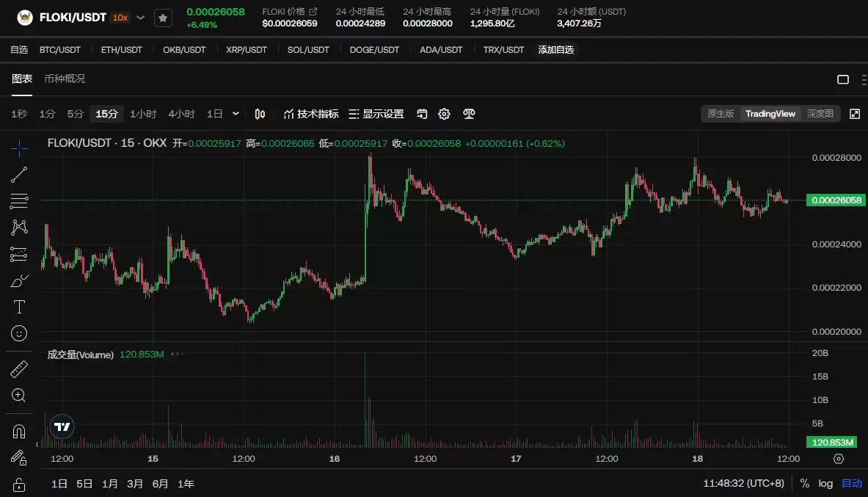Open the BTC/USDT pair shortcut
Viewport: 868px width, 497px height.
tap(59, 50)
